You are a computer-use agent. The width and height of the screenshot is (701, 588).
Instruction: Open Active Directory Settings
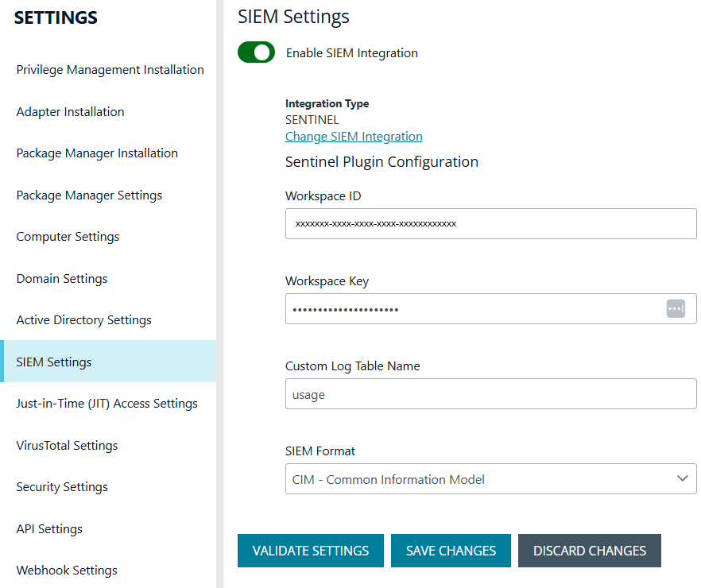point(83,319)
